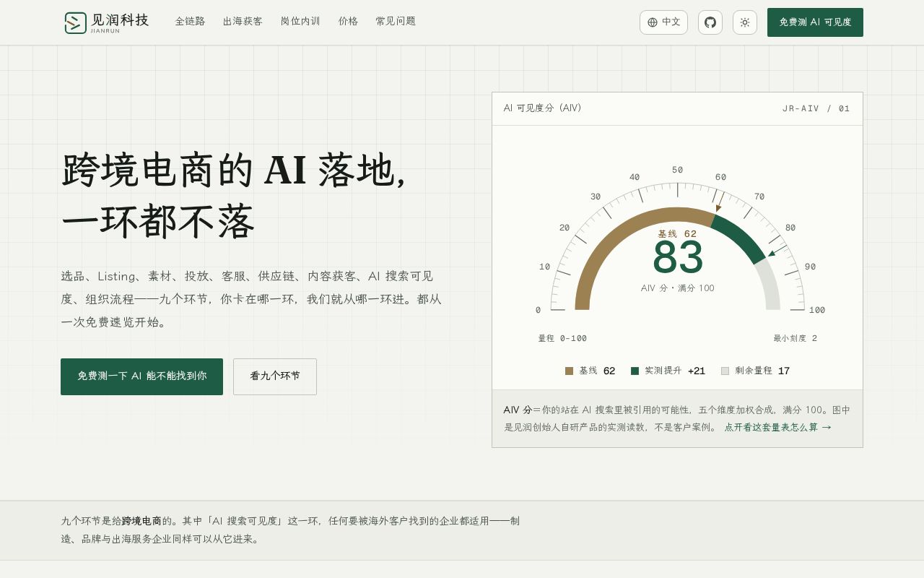
Task: Click the 基线 brown legend swatch
Action: (x=569, y=371)
